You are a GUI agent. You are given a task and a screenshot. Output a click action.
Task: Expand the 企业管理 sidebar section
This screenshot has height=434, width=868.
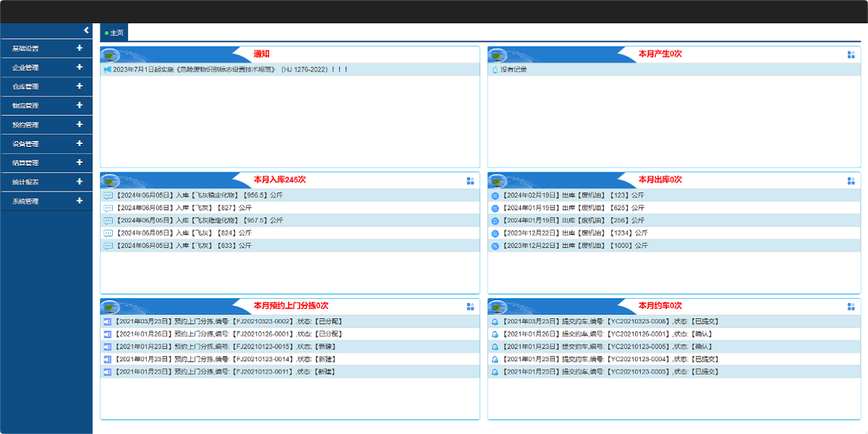point(80,67)
